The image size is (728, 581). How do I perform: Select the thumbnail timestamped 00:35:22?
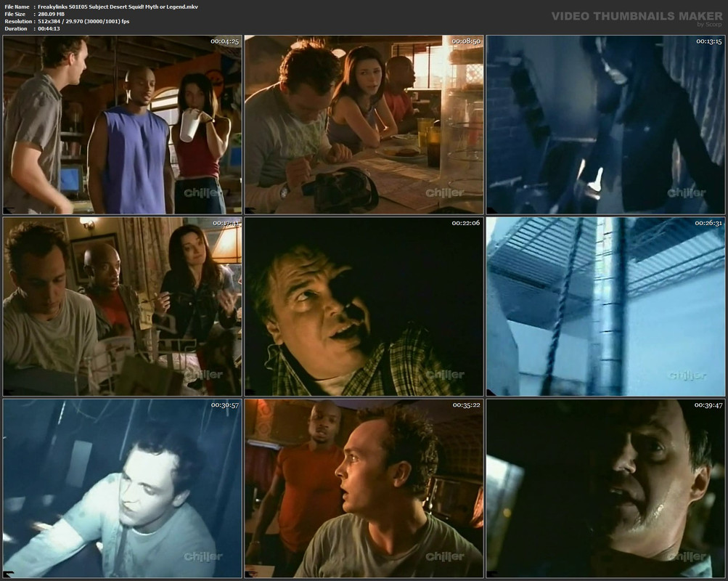coord(364,489)
